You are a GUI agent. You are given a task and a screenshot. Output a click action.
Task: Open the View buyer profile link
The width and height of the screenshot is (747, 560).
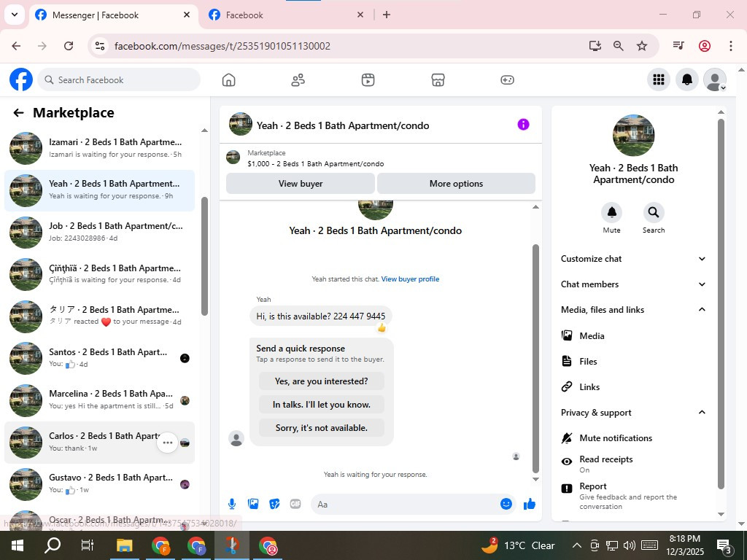[x=410, y=279]
